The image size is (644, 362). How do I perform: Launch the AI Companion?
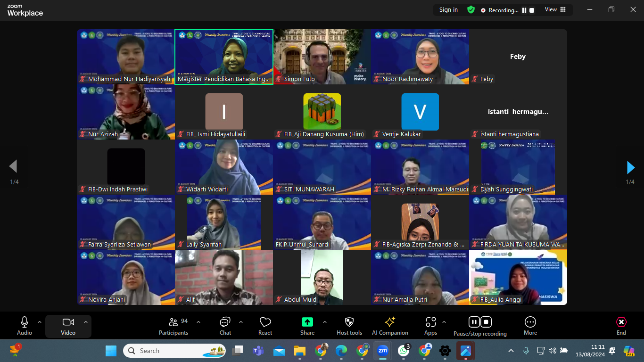pyautogui.click(x=390, y=326)
